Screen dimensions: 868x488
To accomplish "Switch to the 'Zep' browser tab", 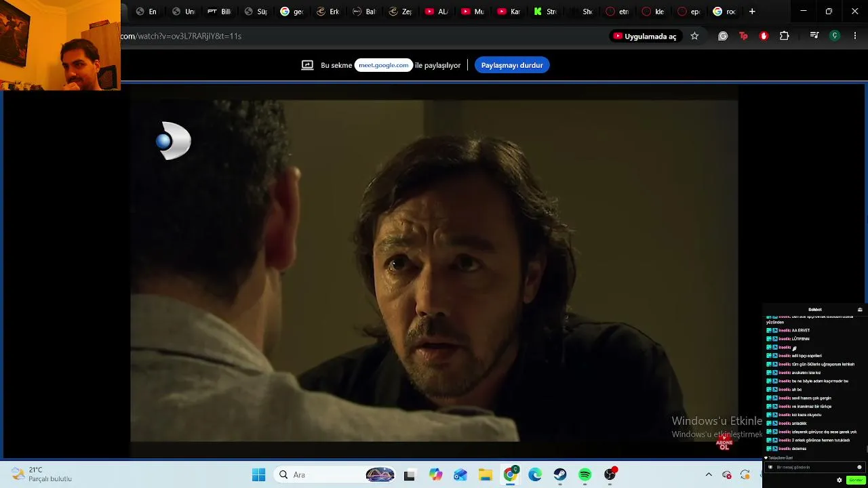I will (401, 12).
